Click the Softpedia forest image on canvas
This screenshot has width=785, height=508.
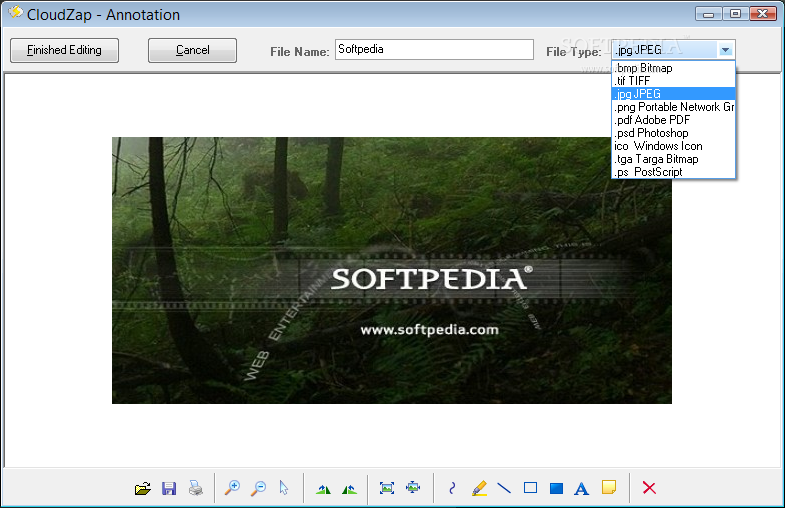tap(391, 270)
